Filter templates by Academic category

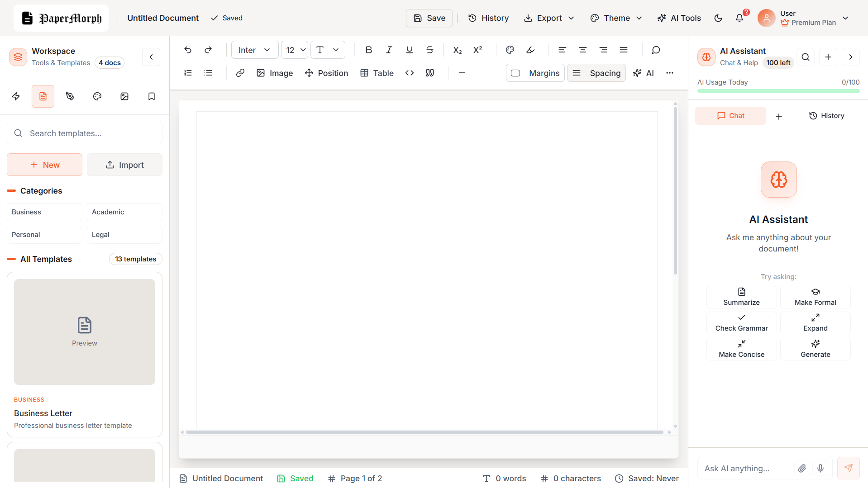(x=124, y=212)
